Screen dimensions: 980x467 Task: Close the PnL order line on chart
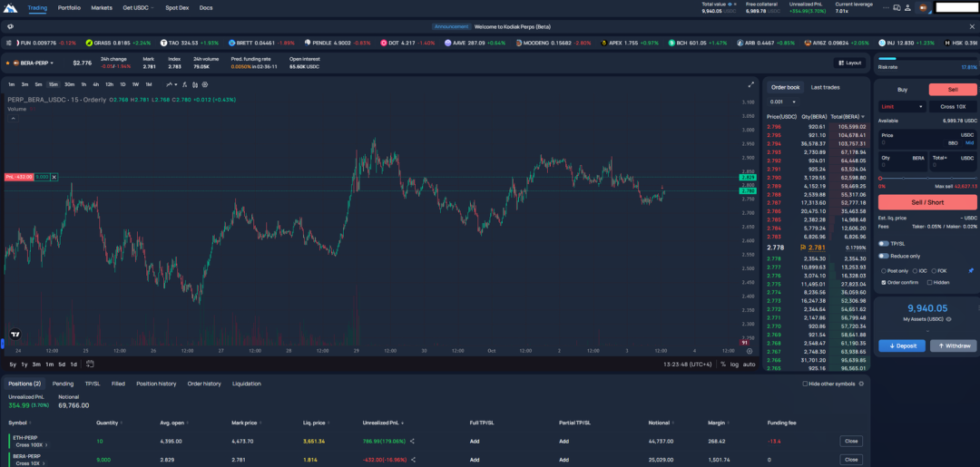54,178
